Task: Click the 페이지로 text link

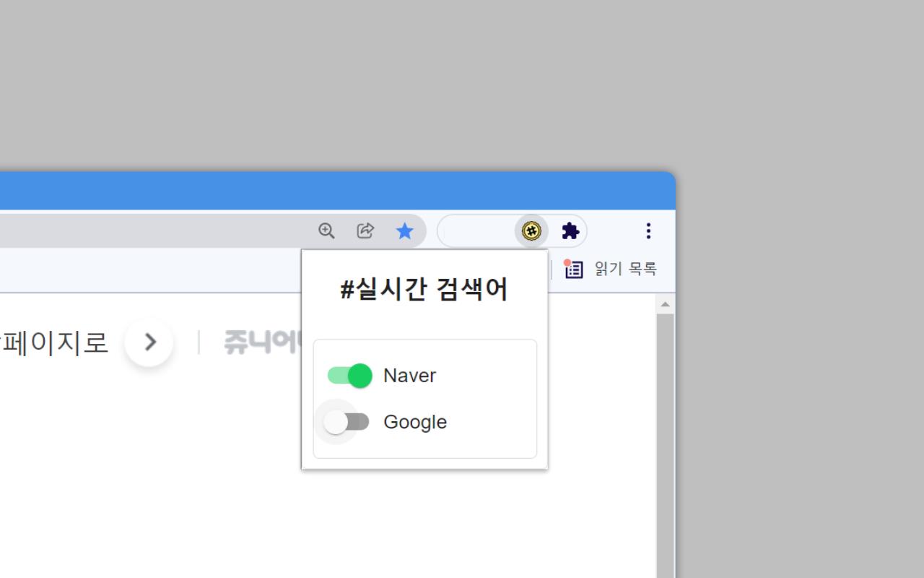Action: coord(54,342)
